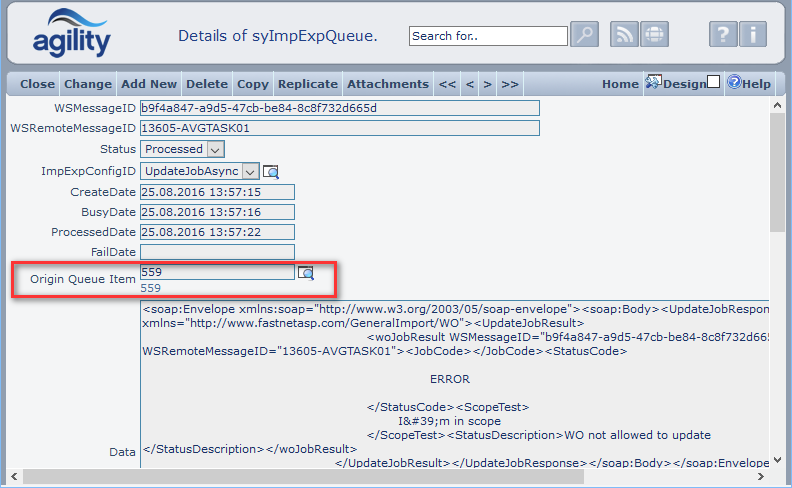
Task: Click the Origin Queue Item input 559
Action: pos(217,272)
